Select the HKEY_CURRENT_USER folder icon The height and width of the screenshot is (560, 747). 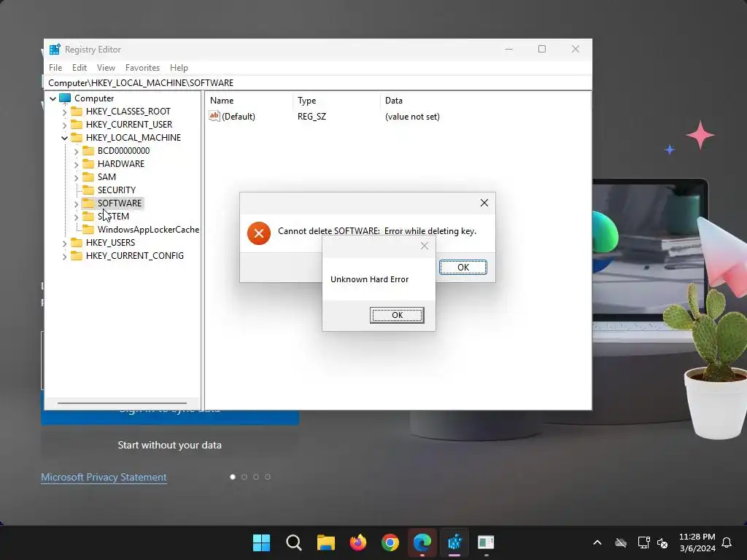77,124
